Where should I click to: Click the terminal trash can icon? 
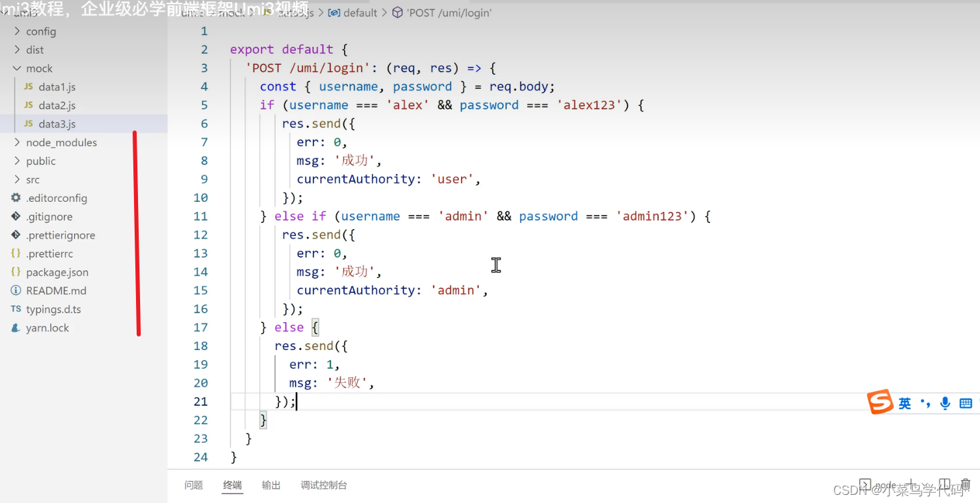966,485
